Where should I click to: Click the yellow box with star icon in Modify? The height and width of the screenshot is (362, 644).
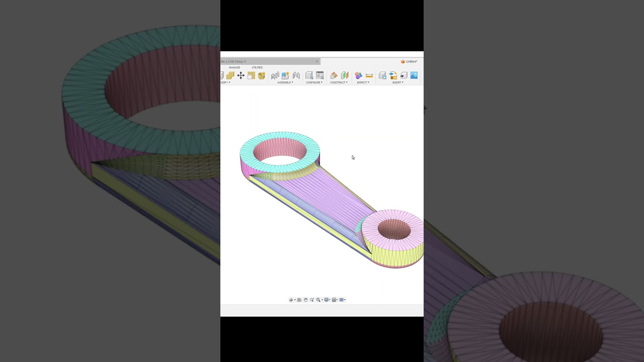coord(262,75)
